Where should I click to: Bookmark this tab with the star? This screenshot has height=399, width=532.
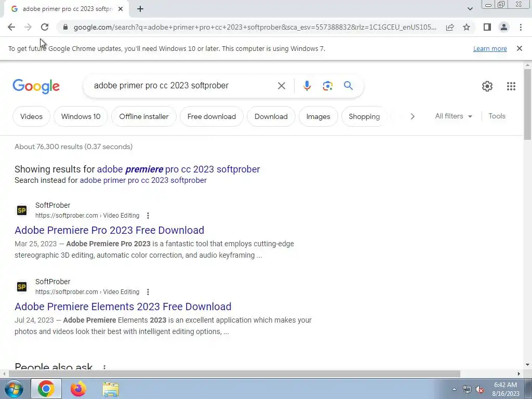pyautogui.click(x=467, y=27)
